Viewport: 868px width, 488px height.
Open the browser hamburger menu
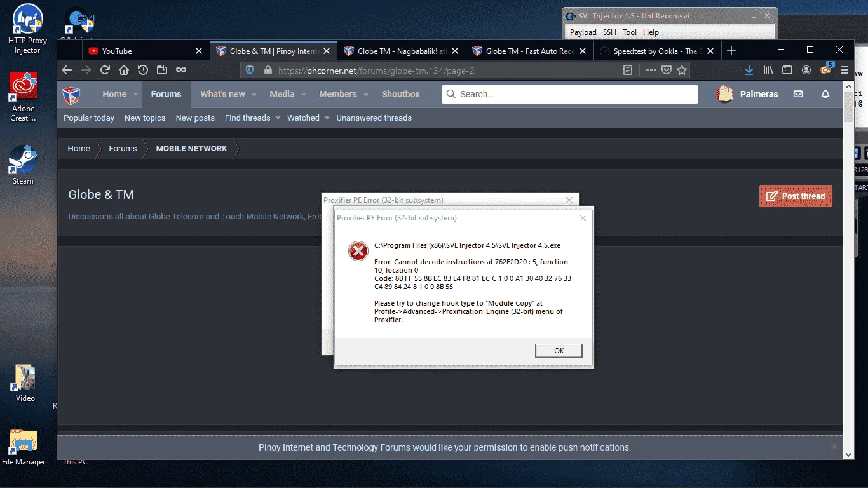pos(844,71)
